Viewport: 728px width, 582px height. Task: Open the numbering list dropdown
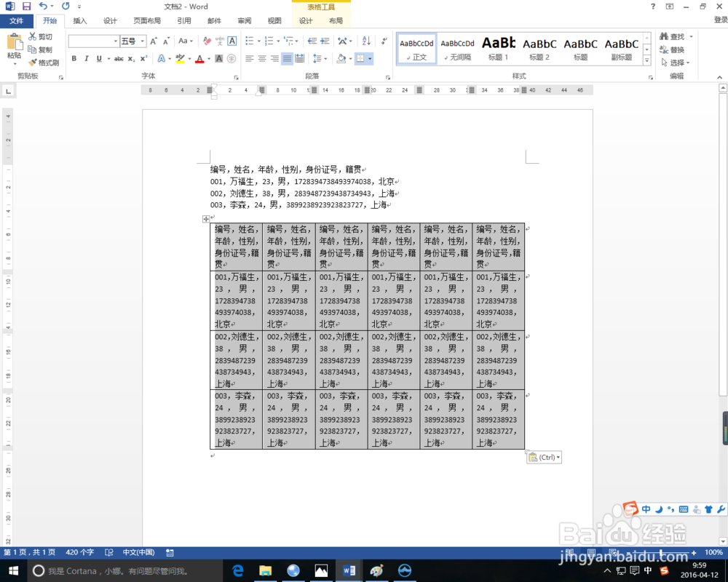[x=279, y=41]
